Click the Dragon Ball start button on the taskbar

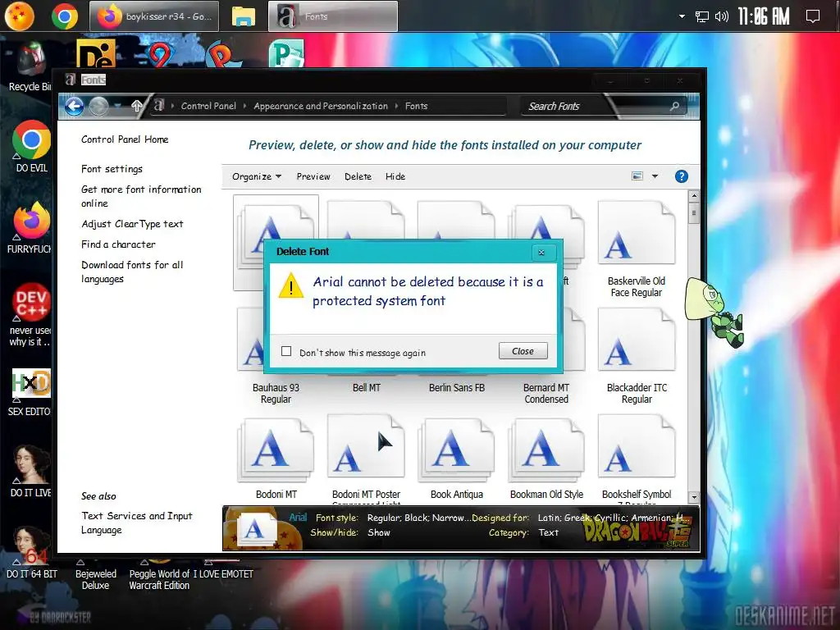click(20, 16)
